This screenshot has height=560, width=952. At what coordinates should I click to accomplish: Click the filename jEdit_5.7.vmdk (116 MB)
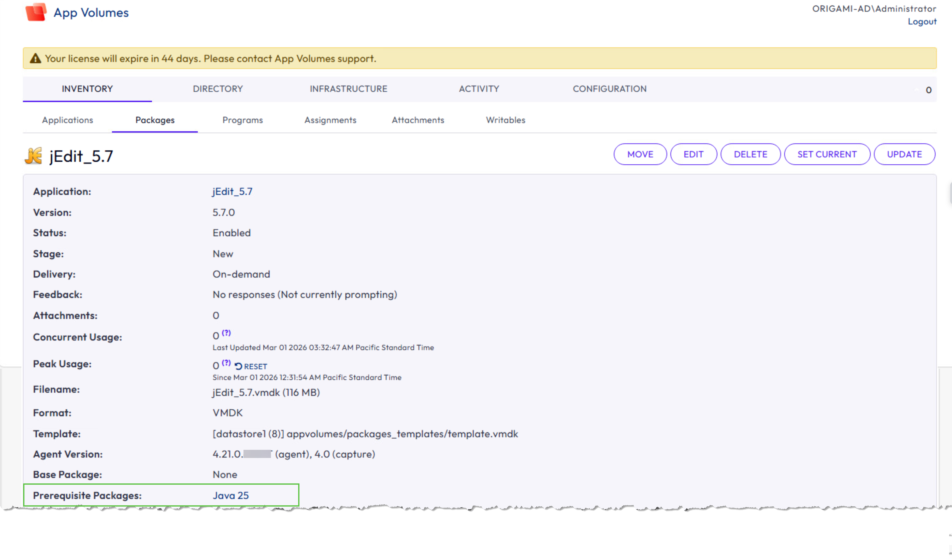click(x=266, y=393)
